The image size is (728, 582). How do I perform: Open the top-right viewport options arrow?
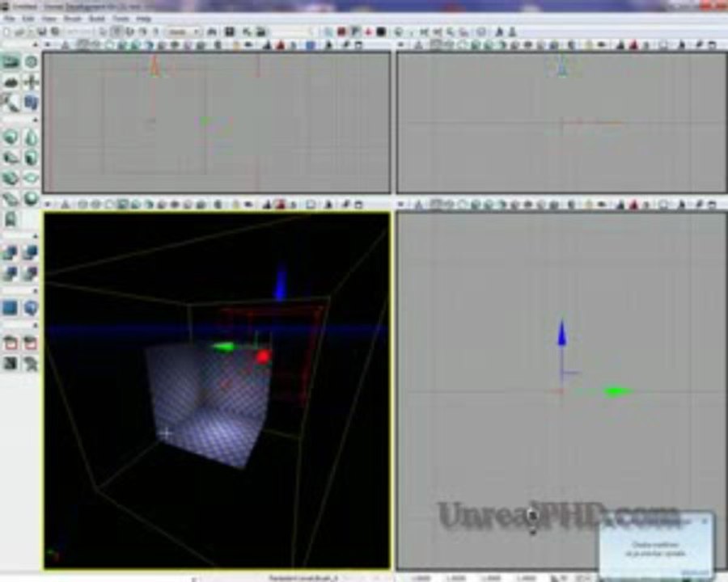point(401,45)
